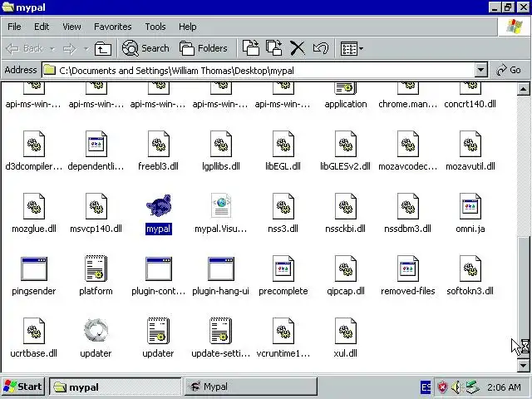Open the Help menu

pos(188,27)
